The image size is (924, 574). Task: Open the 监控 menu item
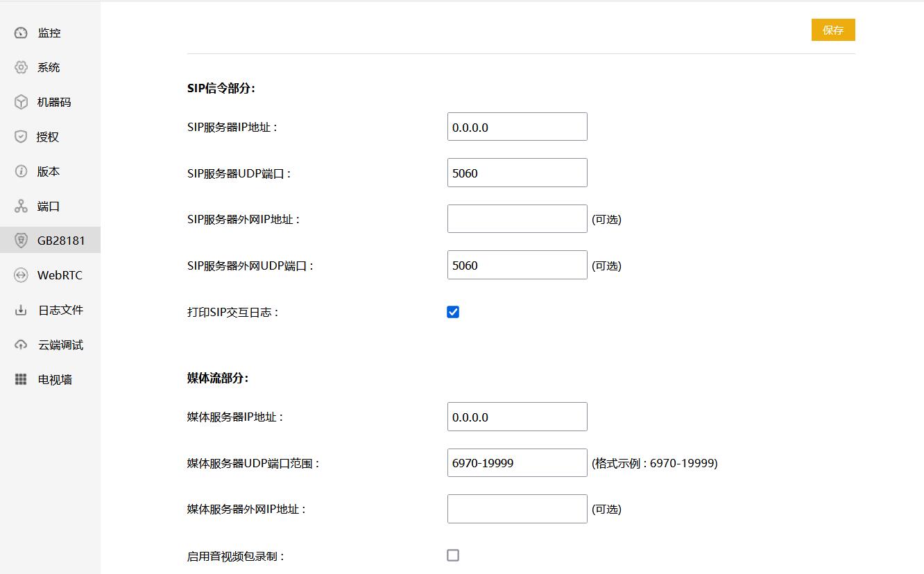(x=50, y=33)
